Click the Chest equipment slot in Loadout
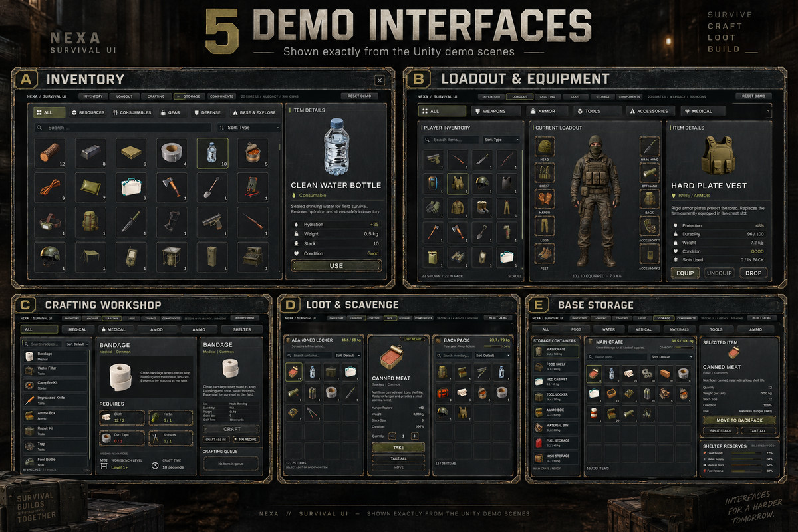This screenshot has width=798, height=532. click(545, 173)
